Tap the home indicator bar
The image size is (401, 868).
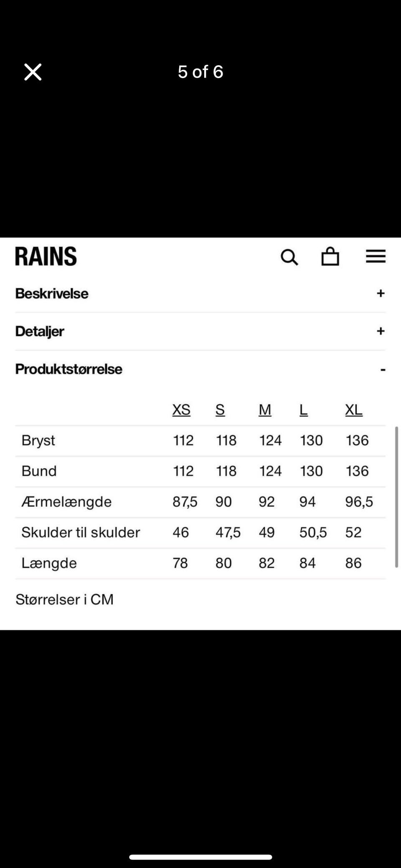[x=200, y=857]
